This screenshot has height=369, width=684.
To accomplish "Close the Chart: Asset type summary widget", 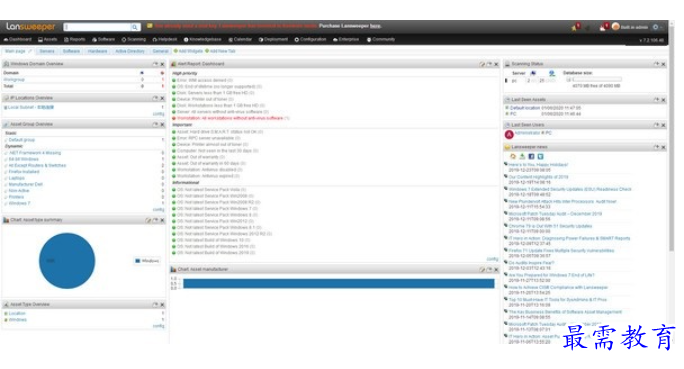I will [x=162, y=220].
